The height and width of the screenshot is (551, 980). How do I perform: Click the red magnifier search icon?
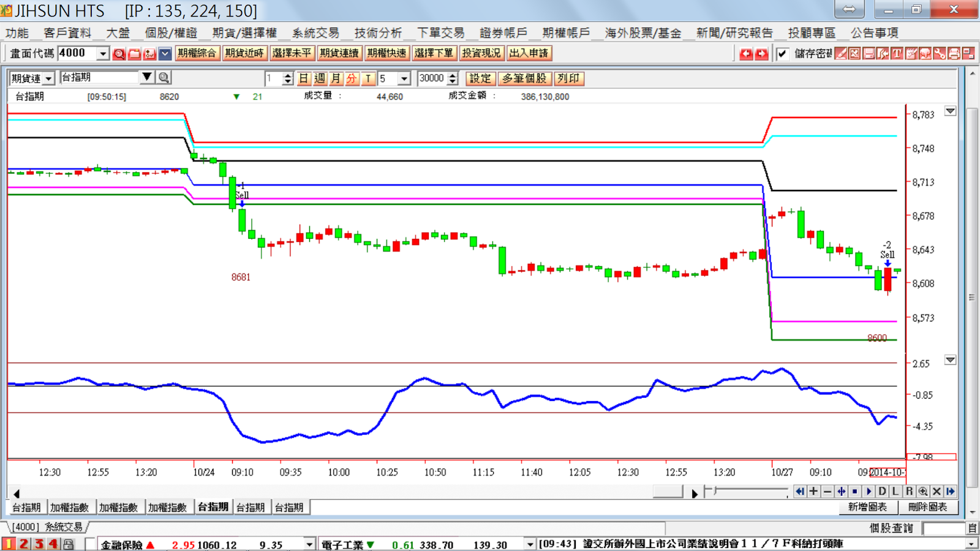point(119,54)
